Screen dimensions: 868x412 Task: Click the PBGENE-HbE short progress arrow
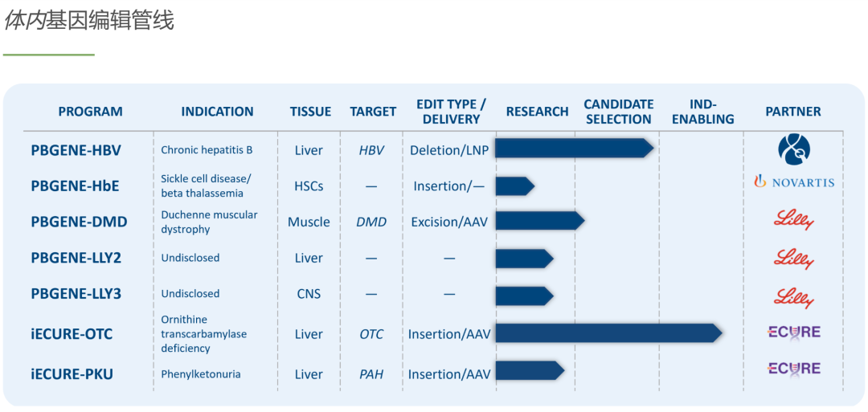coord(515,186)
